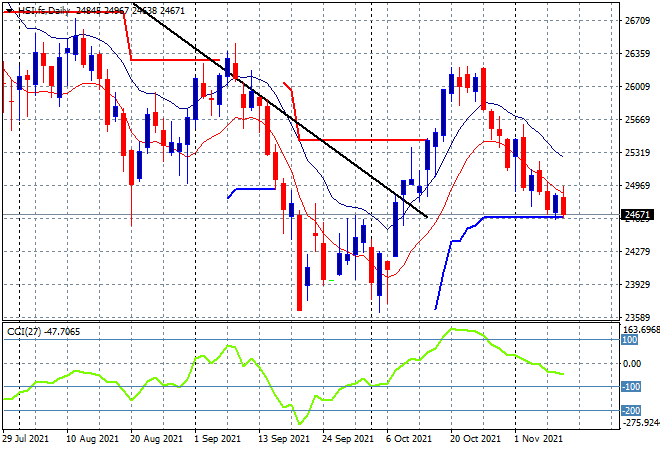Image resolution: width=660 pixels, height=450 pixels.
Task: Click the CCI -100 level label
Action: tap(631, 386)
